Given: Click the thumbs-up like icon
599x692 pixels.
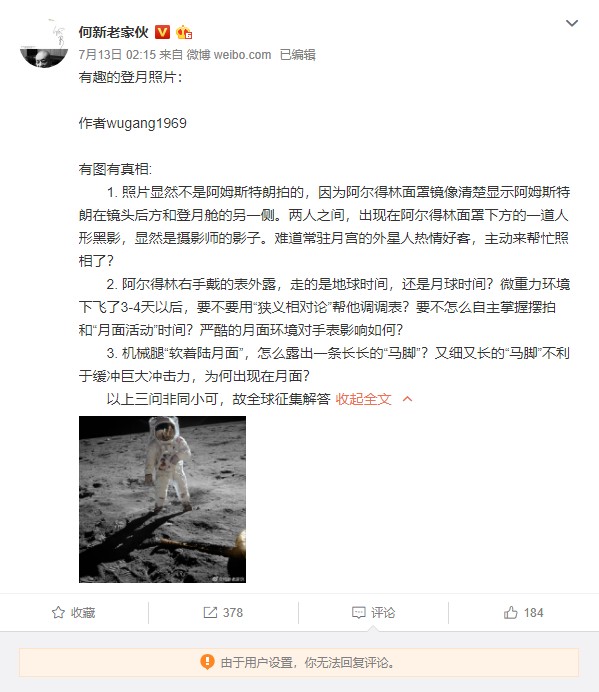Looking at the screenshot, I should click(x=511, y=612).
